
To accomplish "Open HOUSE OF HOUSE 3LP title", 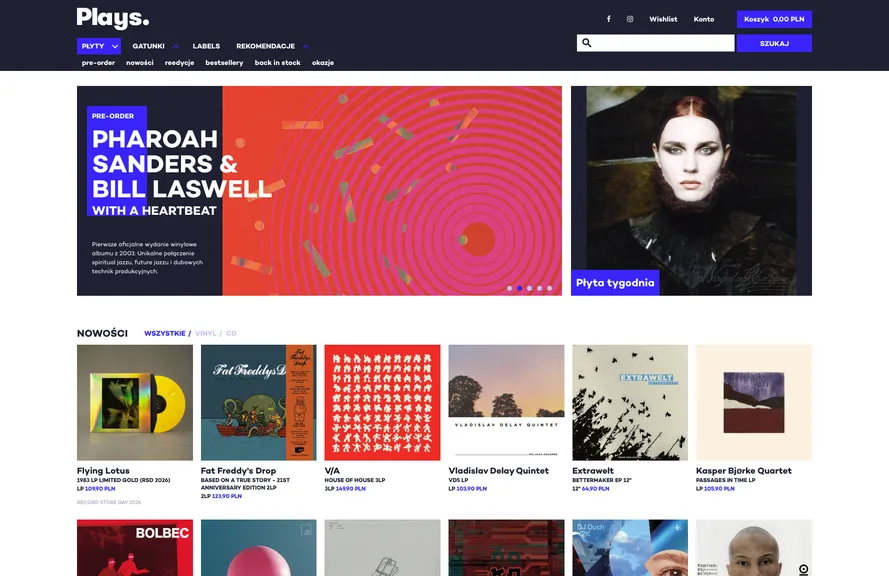I will tap(355, 480).
